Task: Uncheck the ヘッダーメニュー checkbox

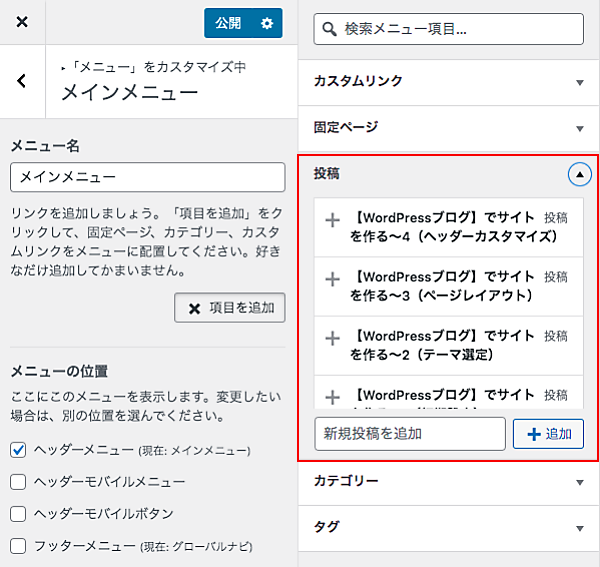Action: coord(18,450)
